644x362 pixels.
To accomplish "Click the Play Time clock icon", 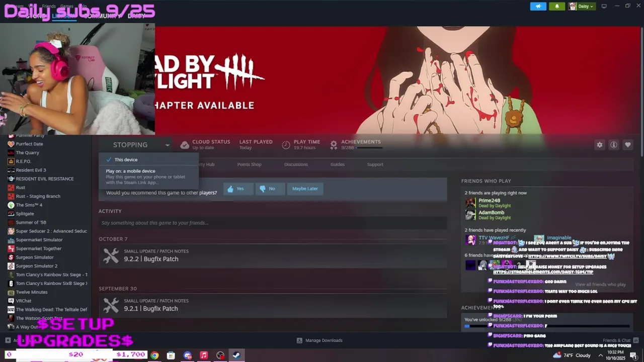I will (286, 145).
